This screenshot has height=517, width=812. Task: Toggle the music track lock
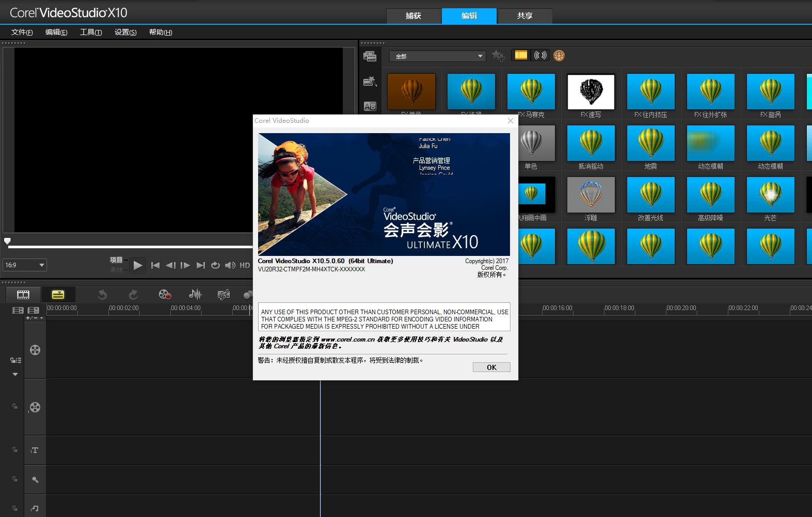pos(15,508)
